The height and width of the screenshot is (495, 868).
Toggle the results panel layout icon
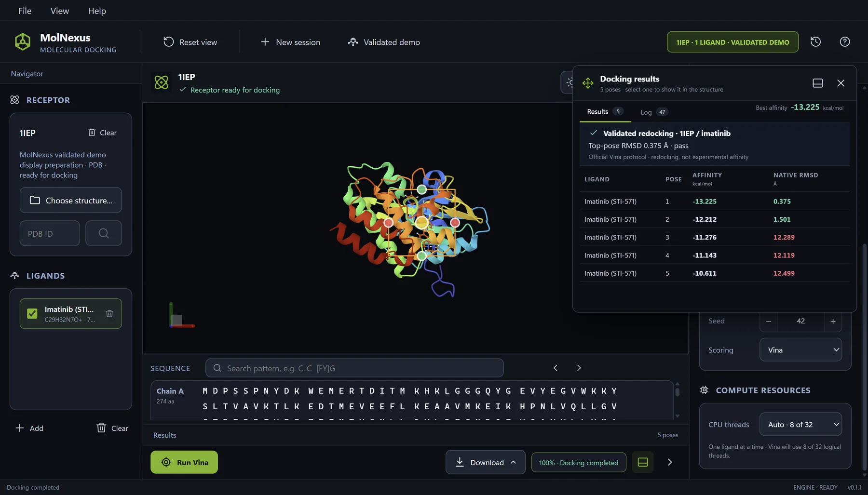643,462
